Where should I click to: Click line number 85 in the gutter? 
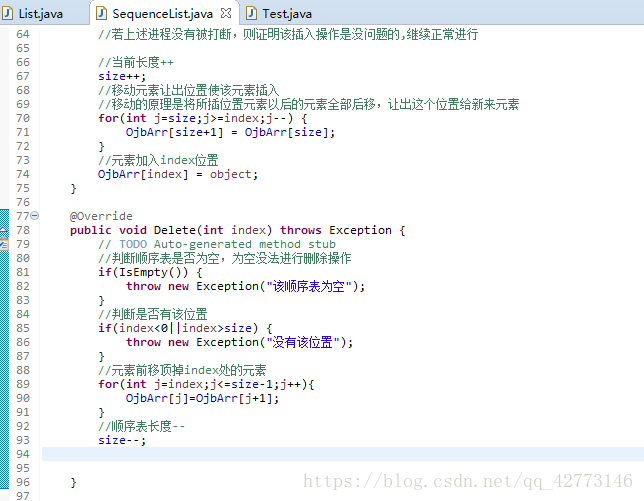pyautogui.click(x=23, y=328)
